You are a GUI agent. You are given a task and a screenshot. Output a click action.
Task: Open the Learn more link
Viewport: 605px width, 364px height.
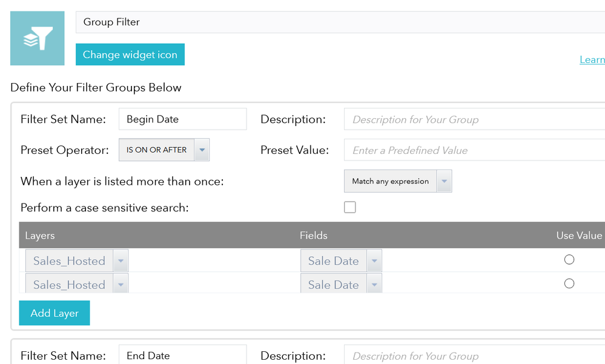(592, 59)
